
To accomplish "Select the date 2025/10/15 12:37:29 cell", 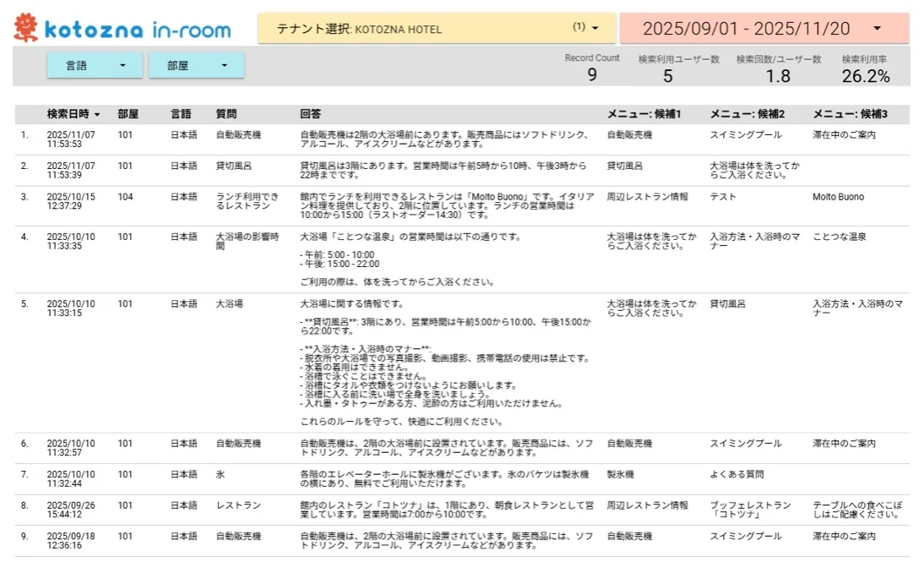I will 71,201.
